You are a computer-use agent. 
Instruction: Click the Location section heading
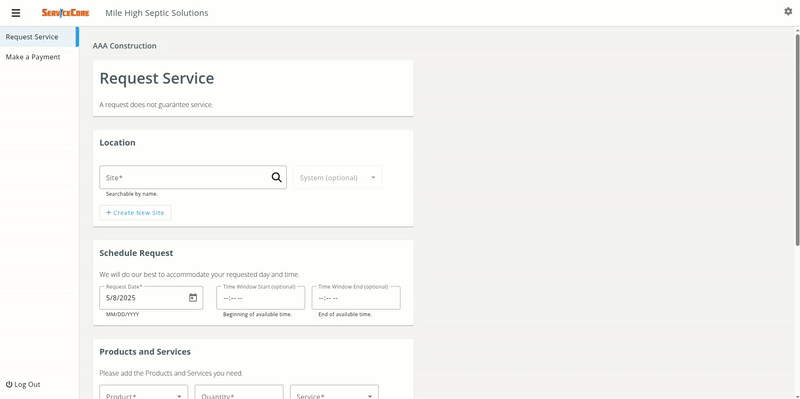pos(117,142)
